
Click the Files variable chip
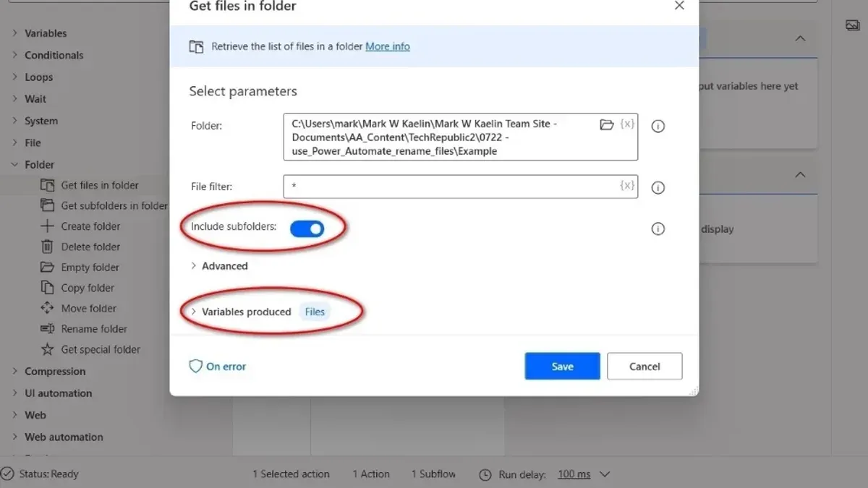tap(315, 312)
